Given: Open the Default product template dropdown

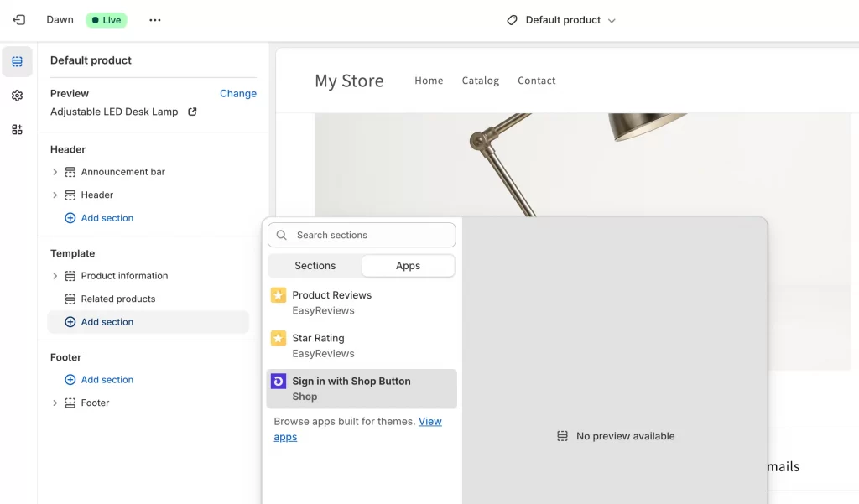Looking at the screenshot, I should click(x=562, y=20).
